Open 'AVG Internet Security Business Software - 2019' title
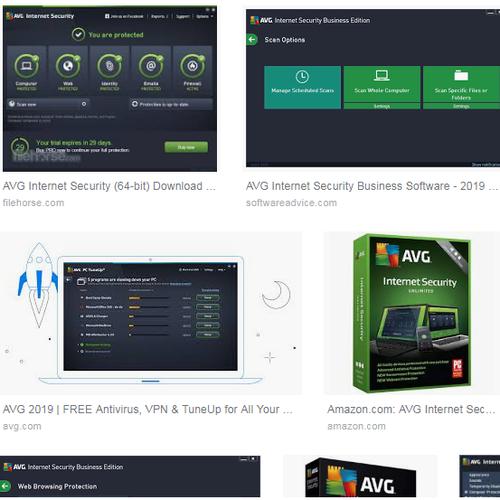 [372, 186]
